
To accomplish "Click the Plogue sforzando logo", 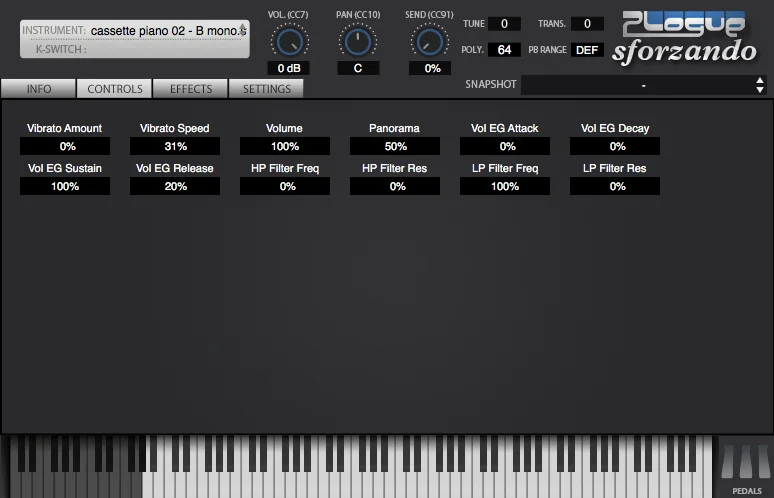I will click(x=684, y=38).
